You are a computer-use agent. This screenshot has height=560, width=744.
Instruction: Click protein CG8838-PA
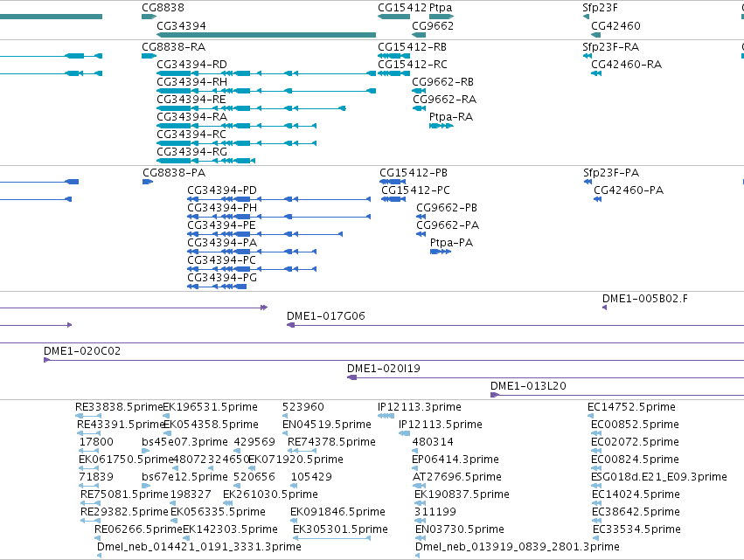click(x=174, y=173)
